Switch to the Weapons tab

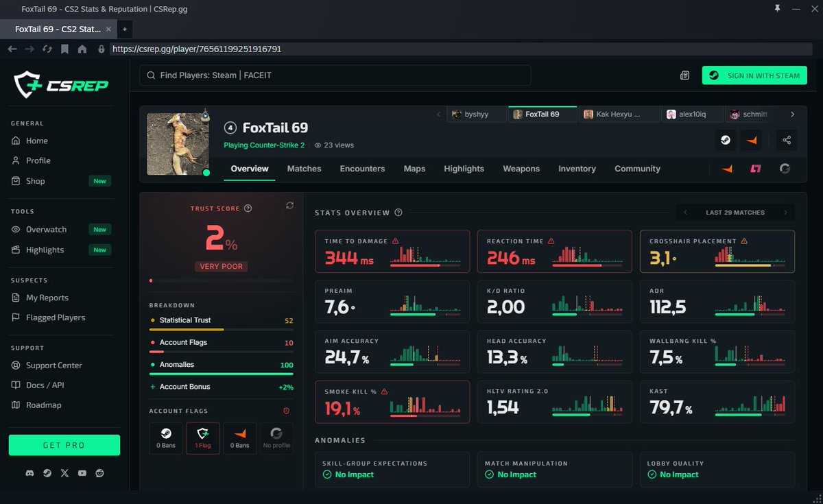click(521, 169)
